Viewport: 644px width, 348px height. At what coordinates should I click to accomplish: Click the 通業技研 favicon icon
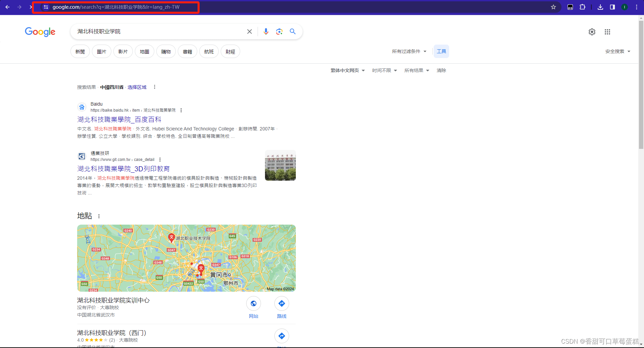82,156
